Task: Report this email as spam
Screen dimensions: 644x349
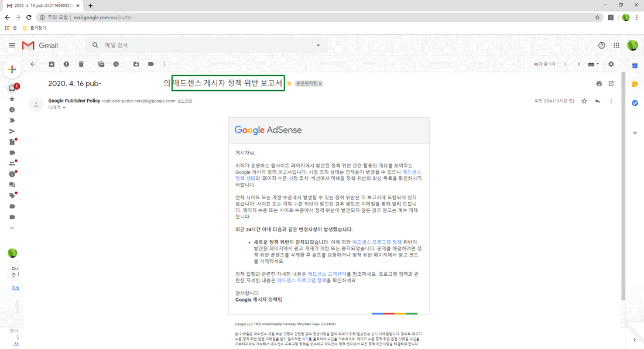Action: pos(66,64)
